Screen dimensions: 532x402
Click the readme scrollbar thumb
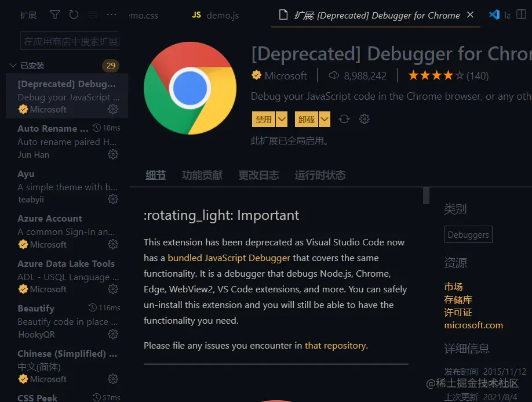pyautogui.click(x=426, y=196)
